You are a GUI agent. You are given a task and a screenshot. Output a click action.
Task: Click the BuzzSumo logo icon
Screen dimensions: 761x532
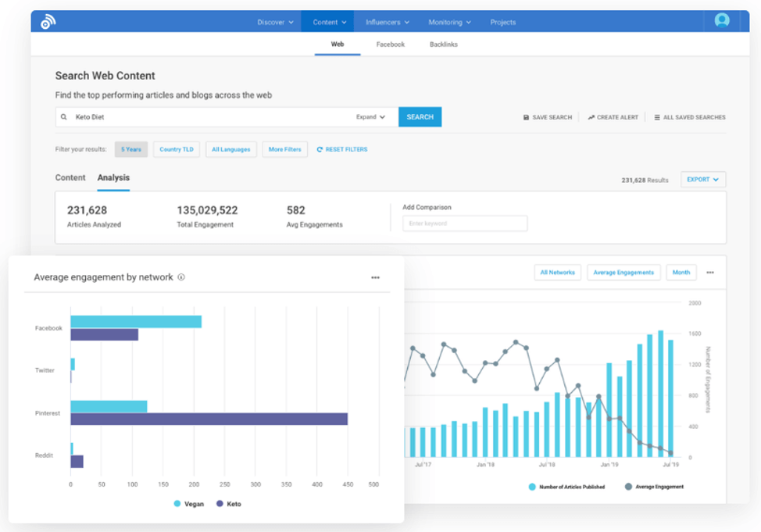pos(48,21)
